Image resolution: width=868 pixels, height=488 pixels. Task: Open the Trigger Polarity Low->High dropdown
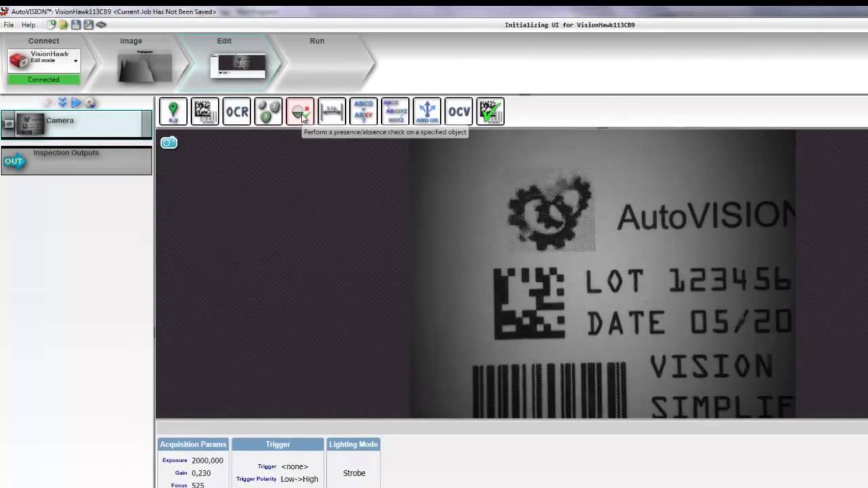299,479
